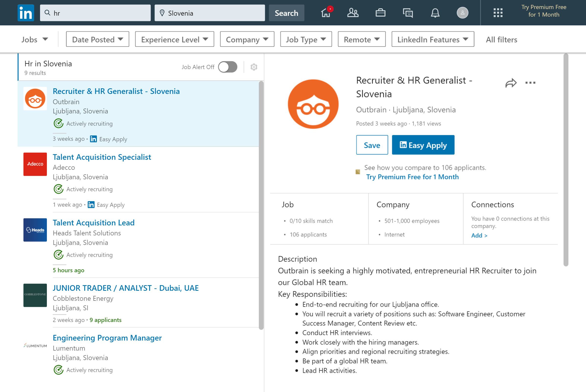This screenshot has height=392, width=586.
Task: Save the Outbrain job
Action: point(372,145)
